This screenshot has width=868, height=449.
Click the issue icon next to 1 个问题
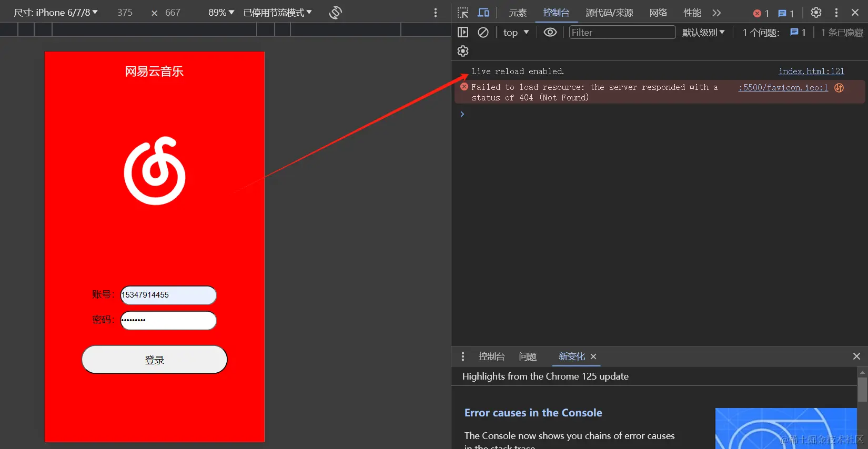798,33
